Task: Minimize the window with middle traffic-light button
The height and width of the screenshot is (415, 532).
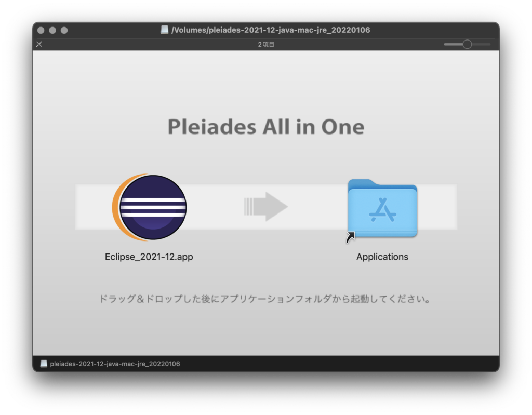Action: pyautogui.click(x=52, y=30)
